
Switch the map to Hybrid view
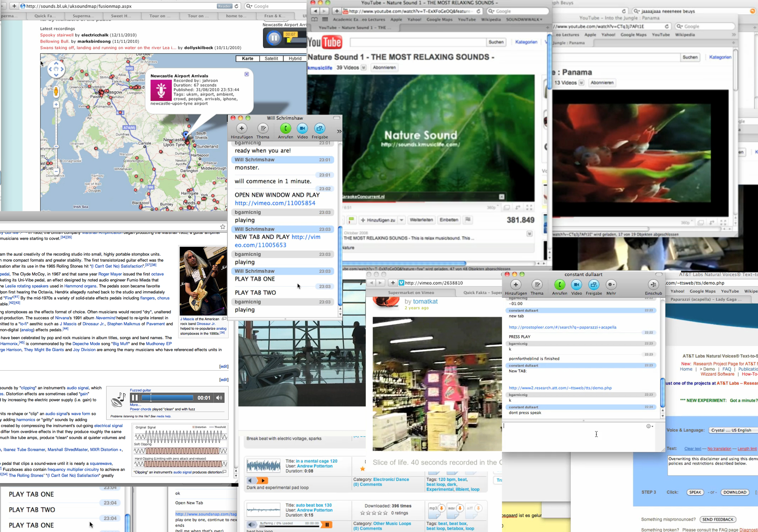tap(295, 59)
